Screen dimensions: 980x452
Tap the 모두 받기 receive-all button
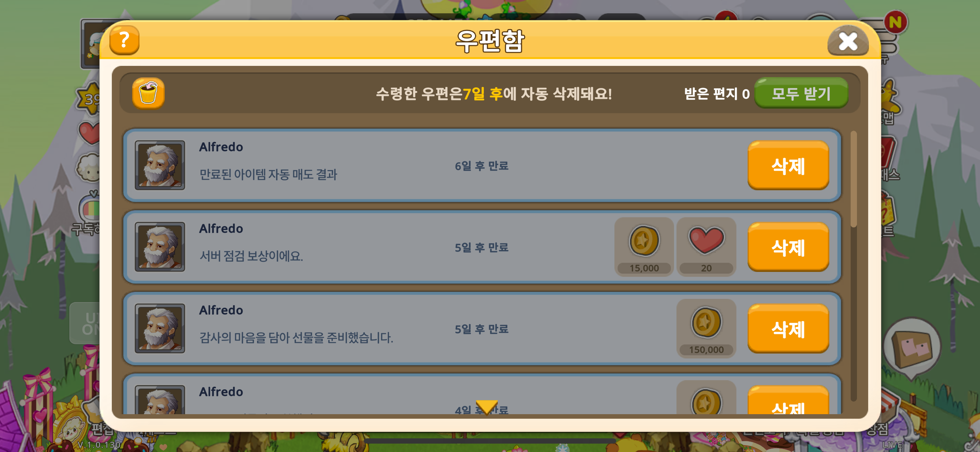(801, 93)
